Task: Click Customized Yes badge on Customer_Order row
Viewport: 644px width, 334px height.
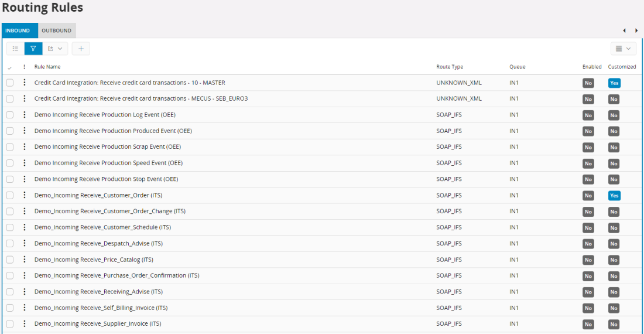Action: pos(614,196)
